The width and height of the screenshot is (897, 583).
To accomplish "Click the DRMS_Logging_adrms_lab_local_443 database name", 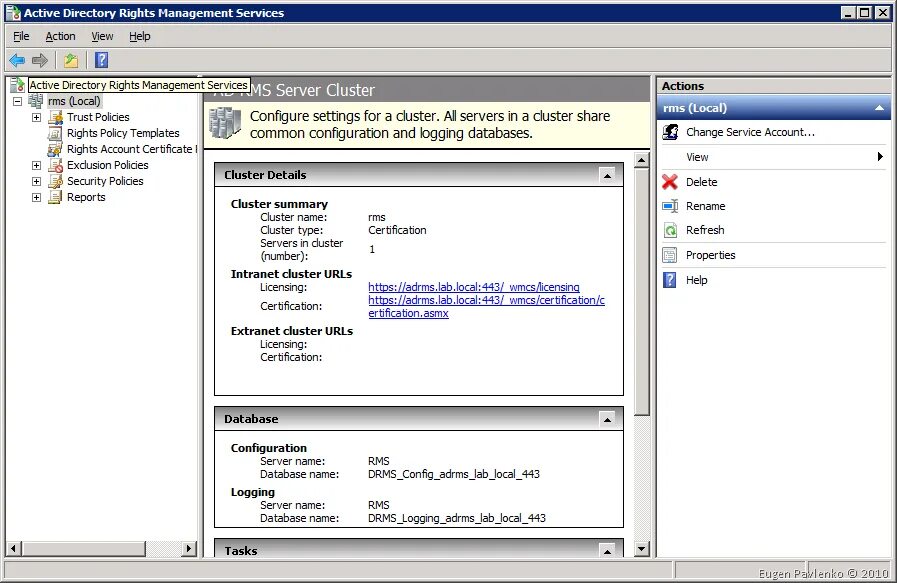I will (457, 518).
